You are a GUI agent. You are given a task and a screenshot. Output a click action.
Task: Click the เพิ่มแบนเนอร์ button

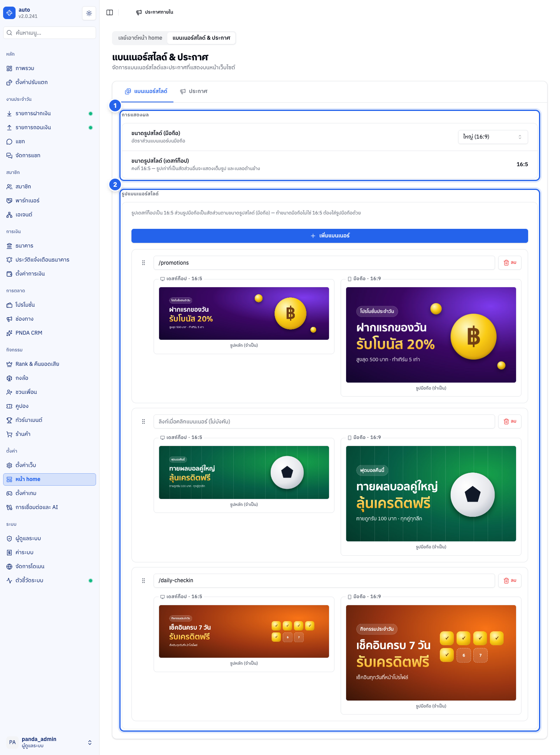click(x=330, y=236)
